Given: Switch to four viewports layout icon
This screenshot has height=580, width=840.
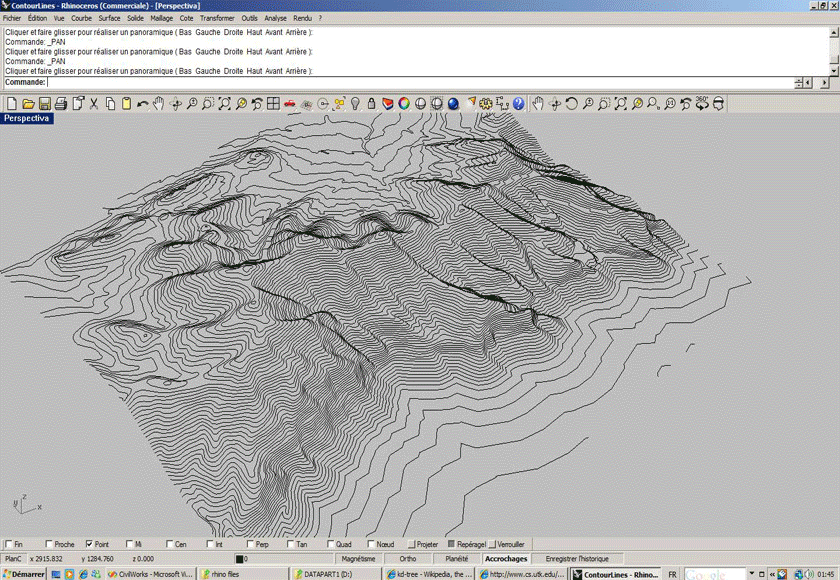Looking at the screenshot, I should [273, 103].
